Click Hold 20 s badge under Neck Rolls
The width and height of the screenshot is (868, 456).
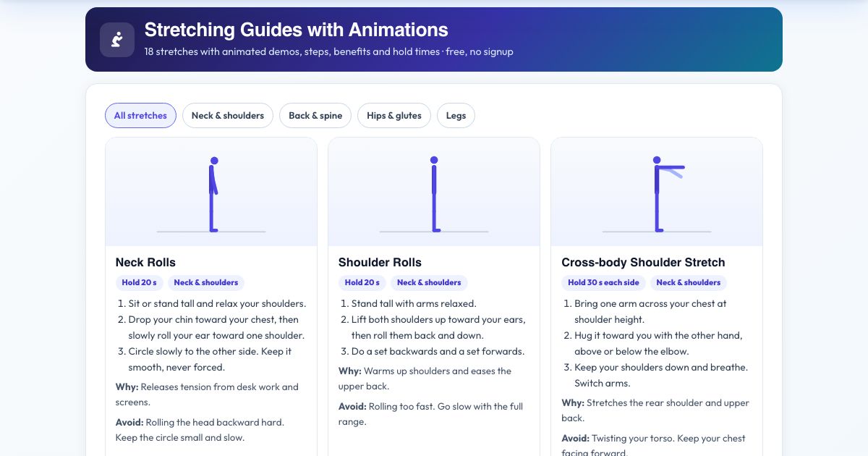coord(140,282)
